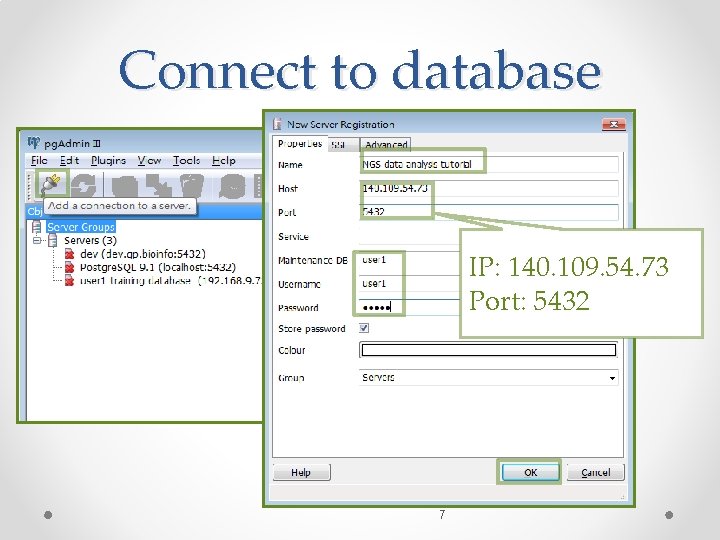Click the Username field containing user1
This screenshot has height=540, width=720.
click(x=410, y=284)
